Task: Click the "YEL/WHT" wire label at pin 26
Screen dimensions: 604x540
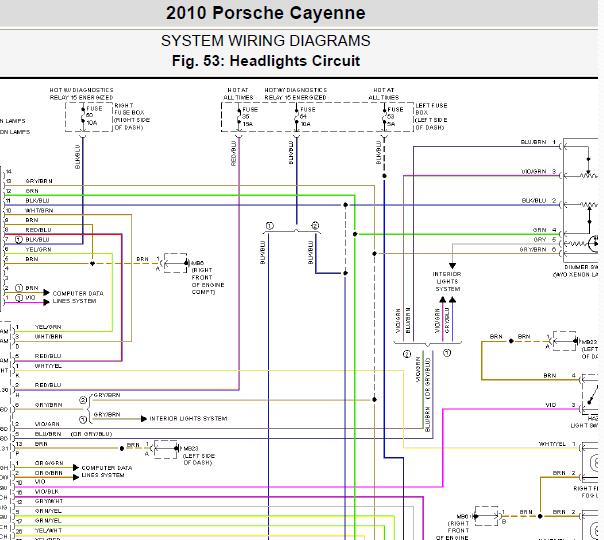Action: click(48, 531)
